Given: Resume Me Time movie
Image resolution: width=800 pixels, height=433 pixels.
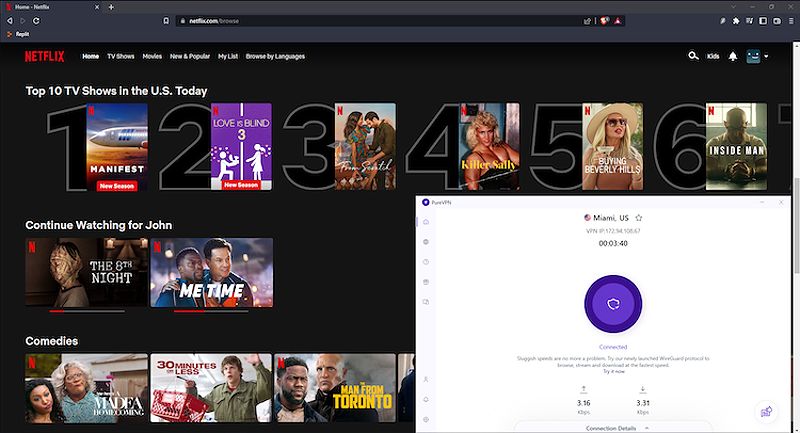Looking at the screenshot, I should 211,272.
